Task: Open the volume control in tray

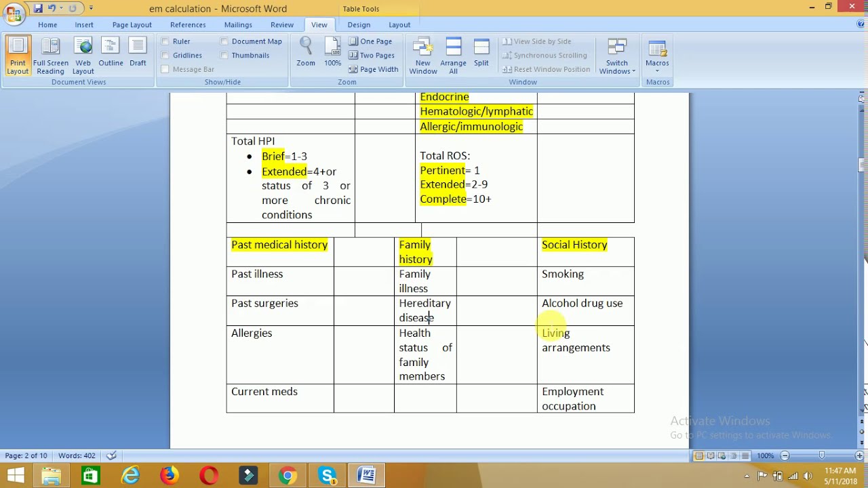Action: (807, 476)
